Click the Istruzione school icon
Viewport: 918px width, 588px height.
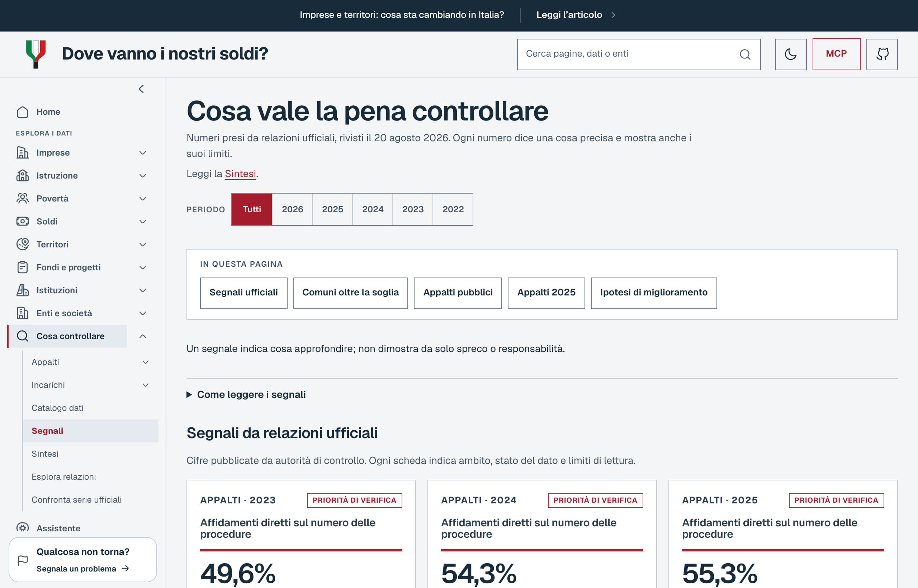[x=23, y=176]
